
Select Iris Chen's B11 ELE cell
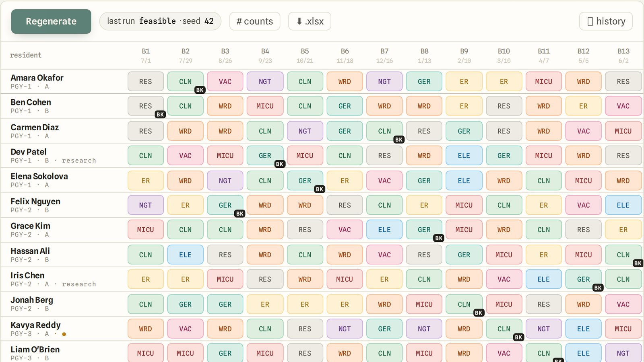(543, 279)
